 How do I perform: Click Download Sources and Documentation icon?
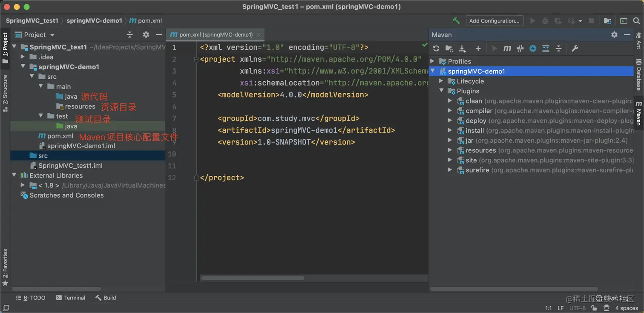pyautogui.click(x=462, y=49)
